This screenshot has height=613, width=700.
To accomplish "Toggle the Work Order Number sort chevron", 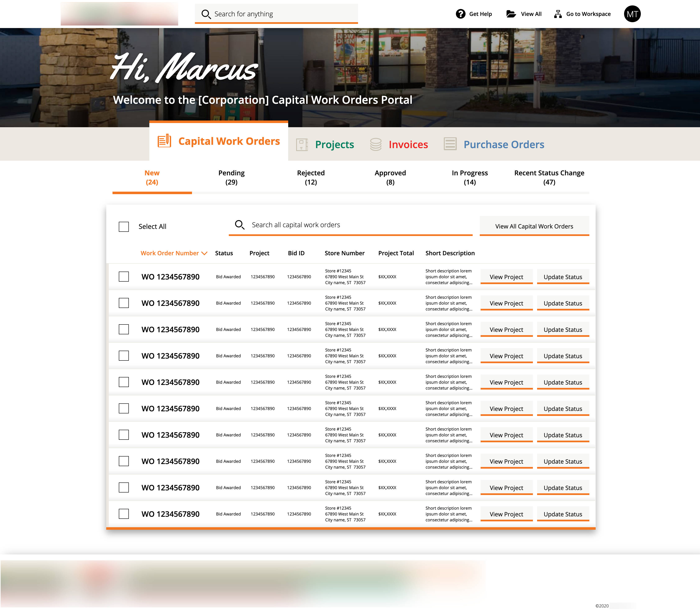I will click(x=205, y=253).
